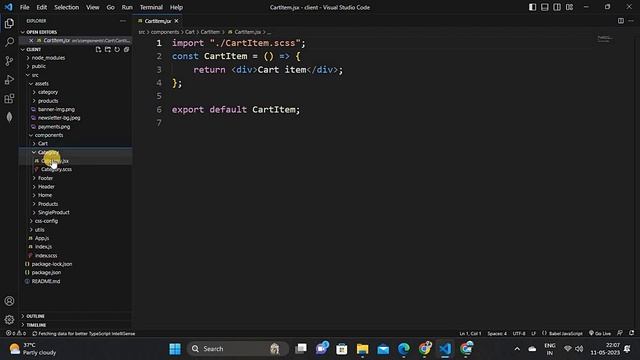The width and height of the screenshot is (640, 360).
Task: Open notifications bell in status bar
Action: pos(632,333)
